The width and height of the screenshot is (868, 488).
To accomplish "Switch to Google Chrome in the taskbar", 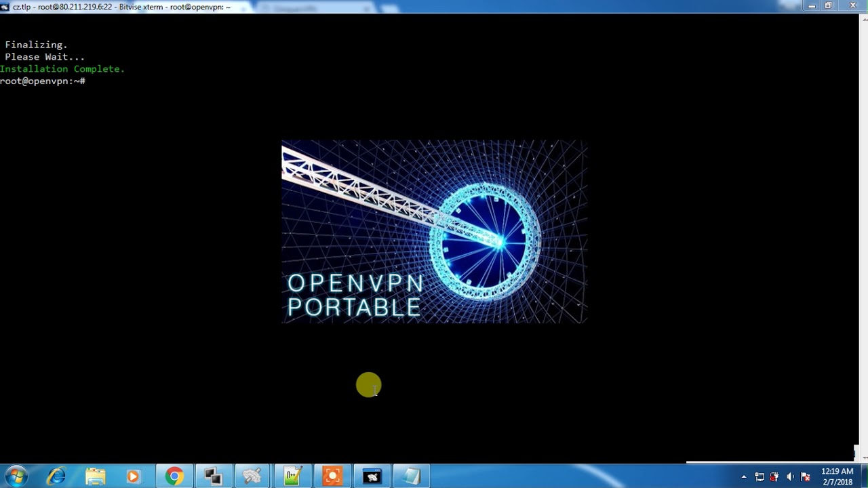I will point(174,476).
